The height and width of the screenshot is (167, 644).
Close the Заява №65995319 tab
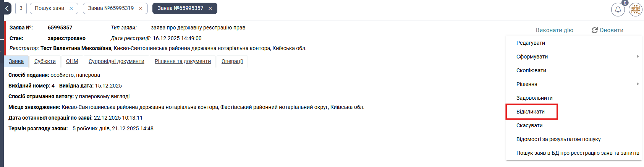(141, 8)
